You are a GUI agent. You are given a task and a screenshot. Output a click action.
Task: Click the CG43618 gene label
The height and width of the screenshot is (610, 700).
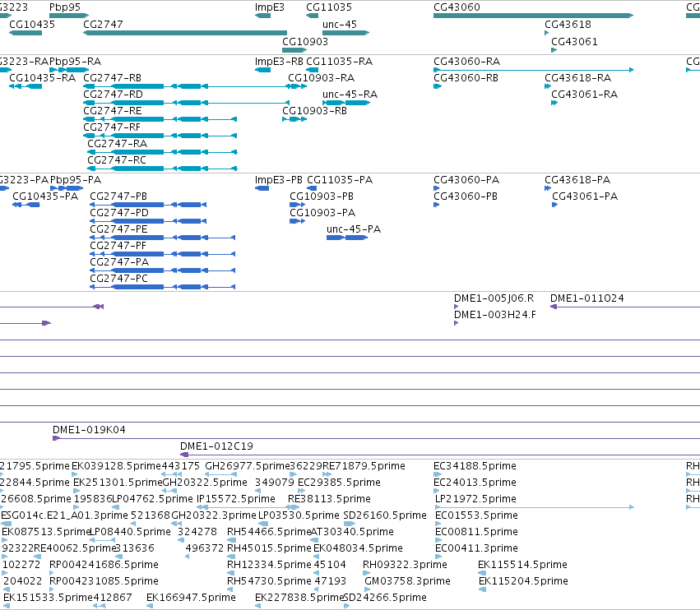click(x=568, y=25)
